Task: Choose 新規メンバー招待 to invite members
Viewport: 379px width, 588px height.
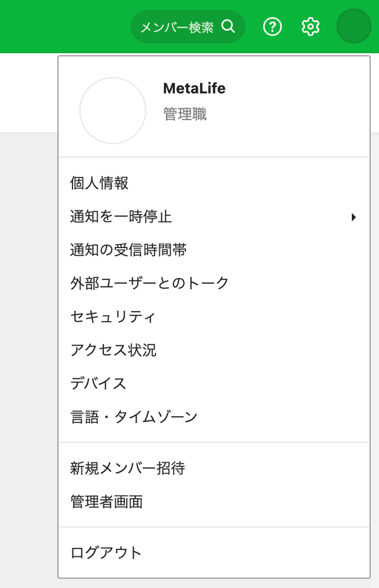Action: click(x=214, y=468)
